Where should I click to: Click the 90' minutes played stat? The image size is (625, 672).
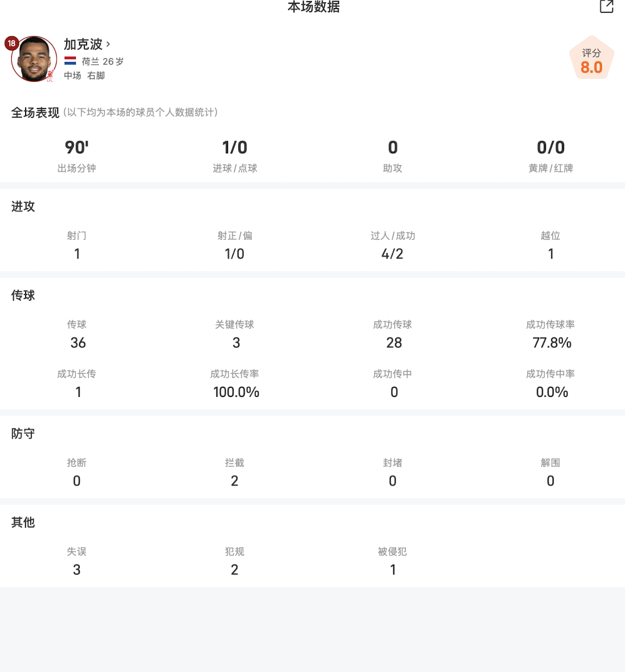click(77, 147)
